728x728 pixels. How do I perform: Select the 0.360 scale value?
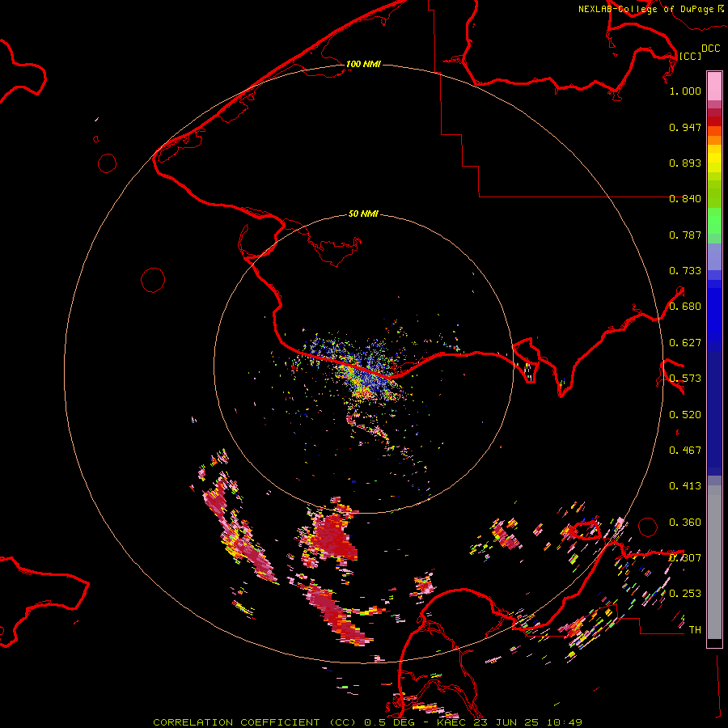click(x=685, y=523)
